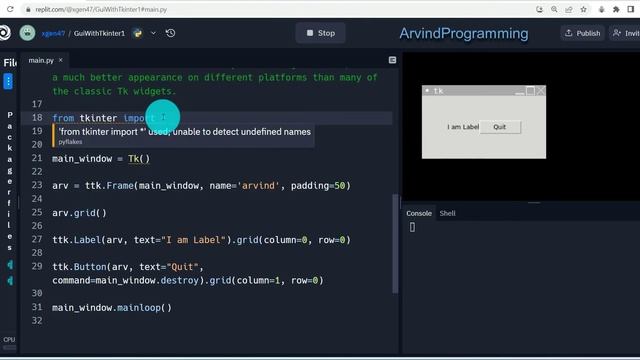Click line 25 arv.grid()
This screenshot has width=640, height=360.
(x=79, y=213)
